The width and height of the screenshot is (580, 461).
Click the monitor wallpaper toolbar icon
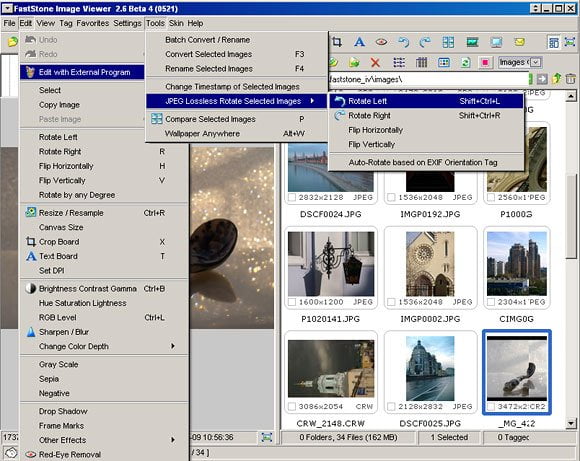coord(496,42)
